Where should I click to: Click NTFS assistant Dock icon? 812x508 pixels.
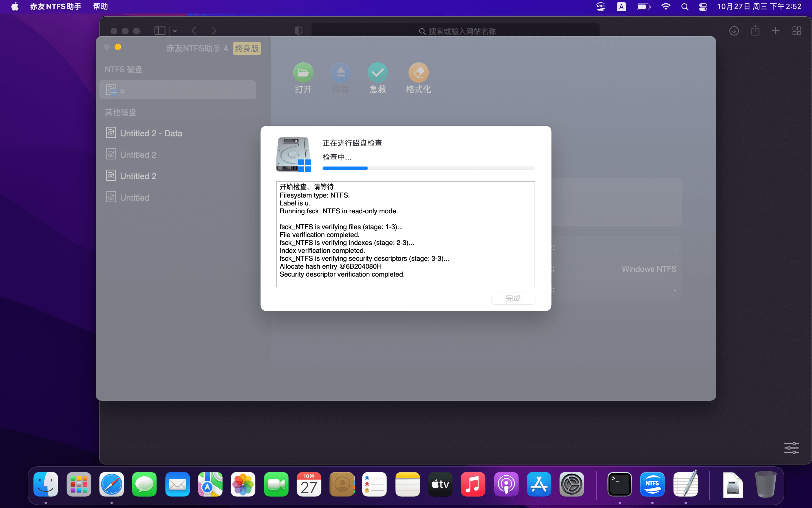click(652, 484)
